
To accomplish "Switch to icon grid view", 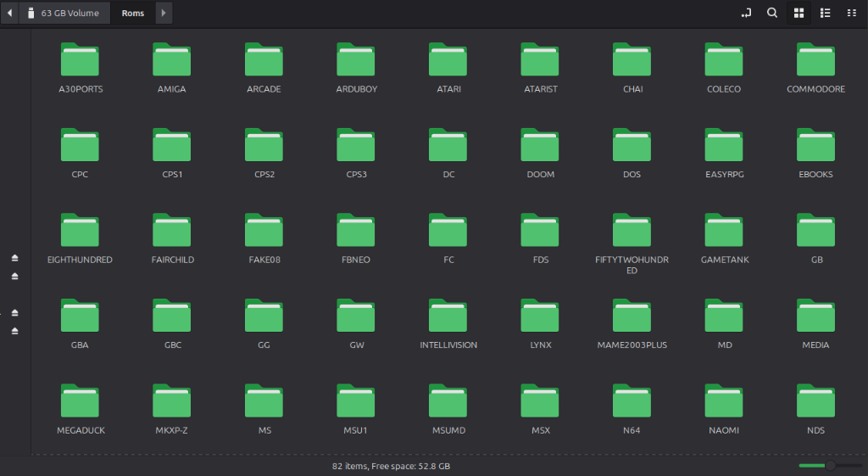I will pyautogui.click(x=798, y=13).
